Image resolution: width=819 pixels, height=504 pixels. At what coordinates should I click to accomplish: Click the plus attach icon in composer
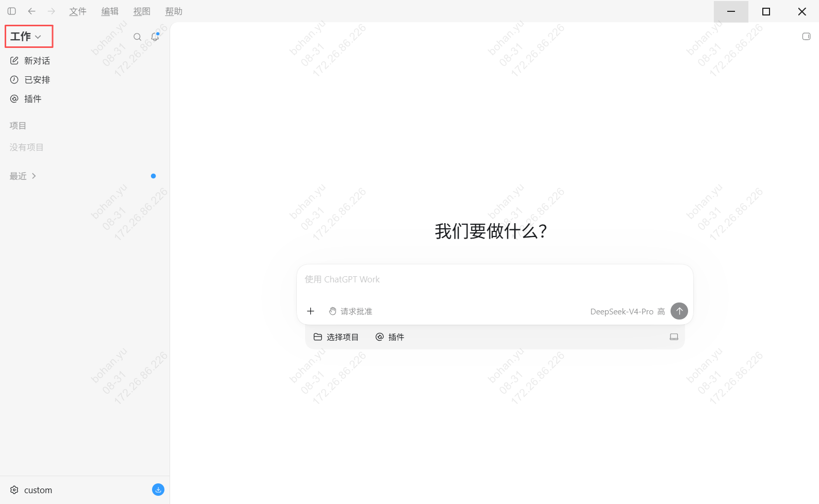tap(311, 311)
